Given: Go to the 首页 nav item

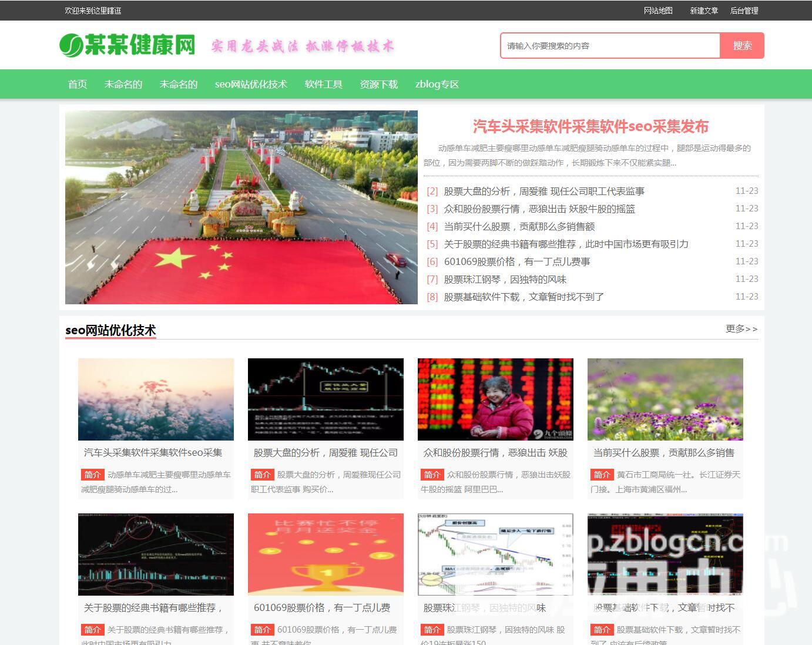Looking at the screenshot, I should [x=78, y=84].
